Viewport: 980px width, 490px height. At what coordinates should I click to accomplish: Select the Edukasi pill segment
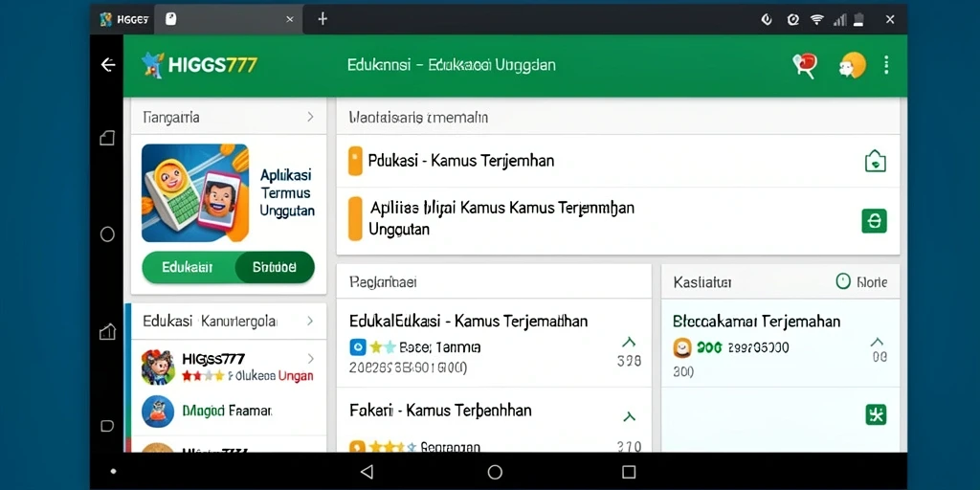point(189,268)
